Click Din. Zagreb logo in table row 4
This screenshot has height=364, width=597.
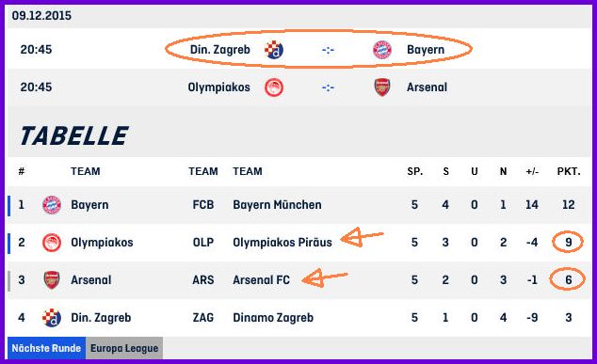52,318
